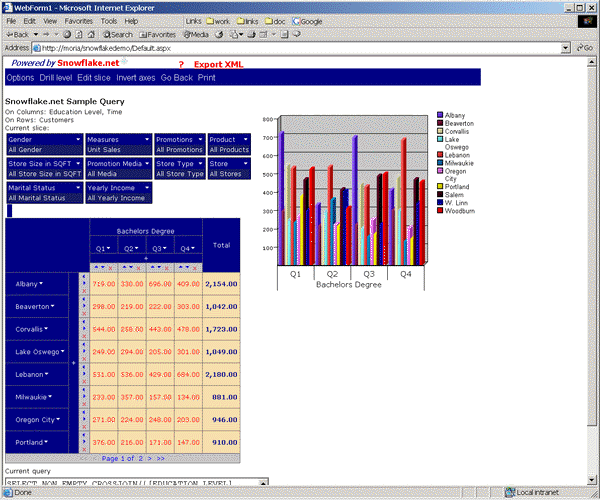Click the Stop loading icon
Viewport: 600px width, 500px height.
click(67, 34)
